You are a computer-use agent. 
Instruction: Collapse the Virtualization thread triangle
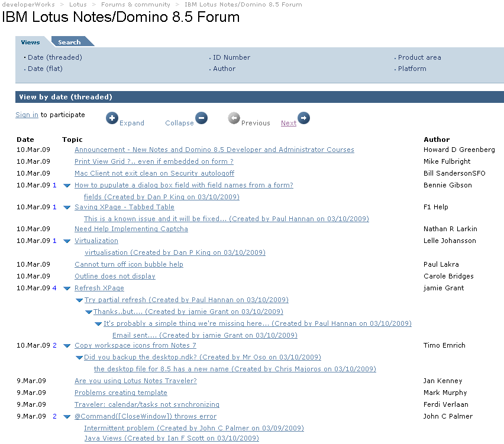pyautogui.click(x=67, y=241)
